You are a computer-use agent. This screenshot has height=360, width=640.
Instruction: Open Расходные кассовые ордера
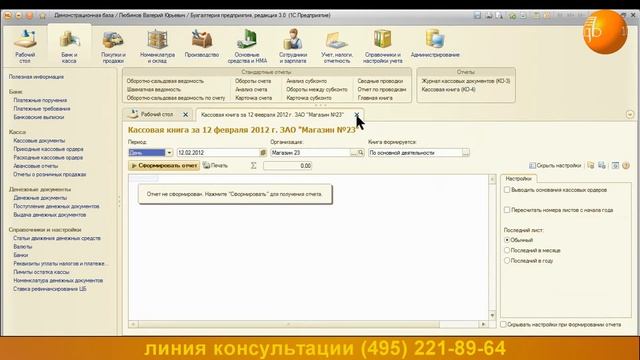(x=48, y=158)
